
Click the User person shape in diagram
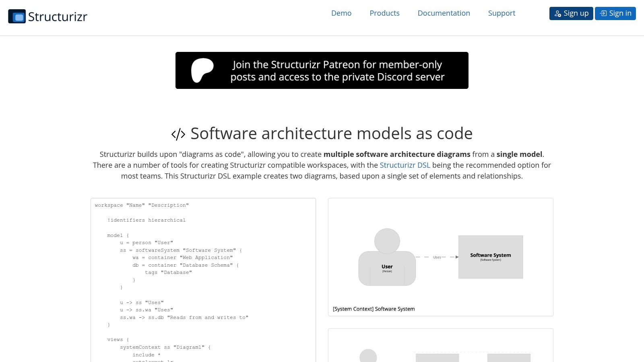pos(387,257)
